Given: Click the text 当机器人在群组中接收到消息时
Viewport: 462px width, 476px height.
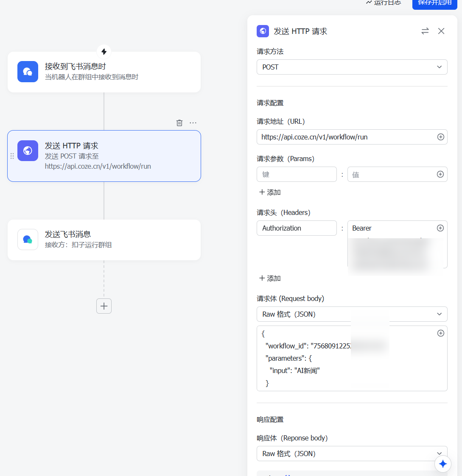Looking at the screenshot, I should pyautogui.click(x=92, y=77).
